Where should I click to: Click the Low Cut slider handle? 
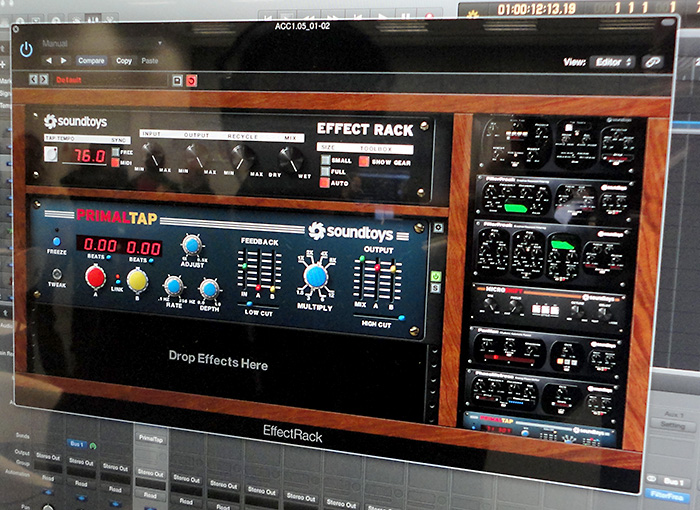click(x=249, y=305)
